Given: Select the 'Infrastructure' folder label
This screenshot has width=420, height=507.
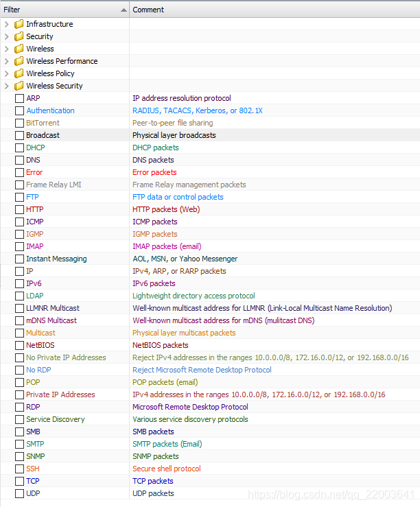Looking at the screenshot, I should pyautogui.click(x=49, y=24).
